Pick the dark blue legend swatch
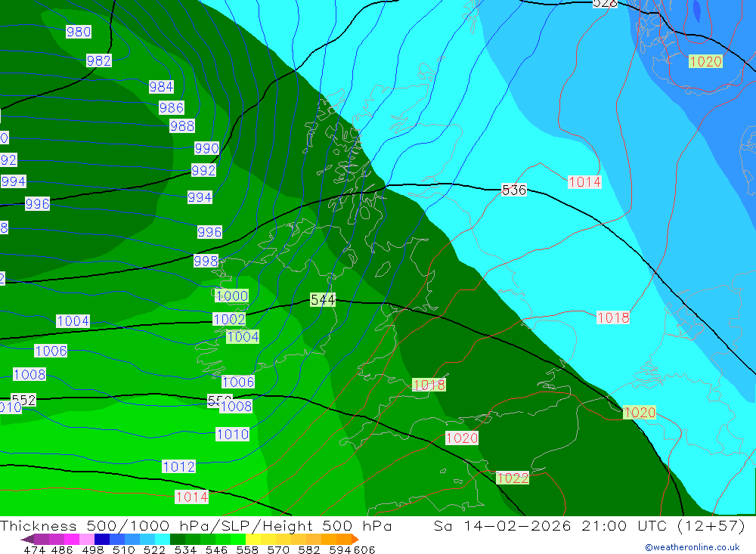Image resolution: width=756 pixels, height=554 pixels. (x=102, y=539)
